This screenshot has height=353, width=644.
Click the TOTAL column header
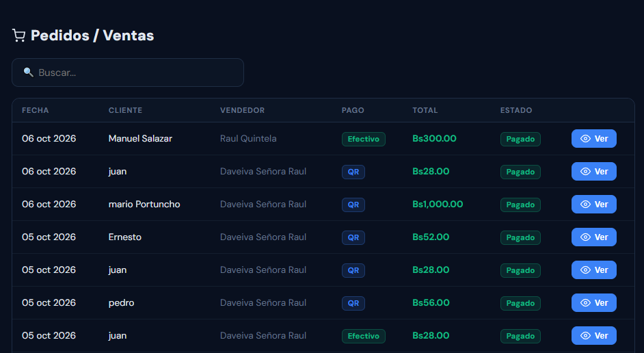(x=425, y=110)
